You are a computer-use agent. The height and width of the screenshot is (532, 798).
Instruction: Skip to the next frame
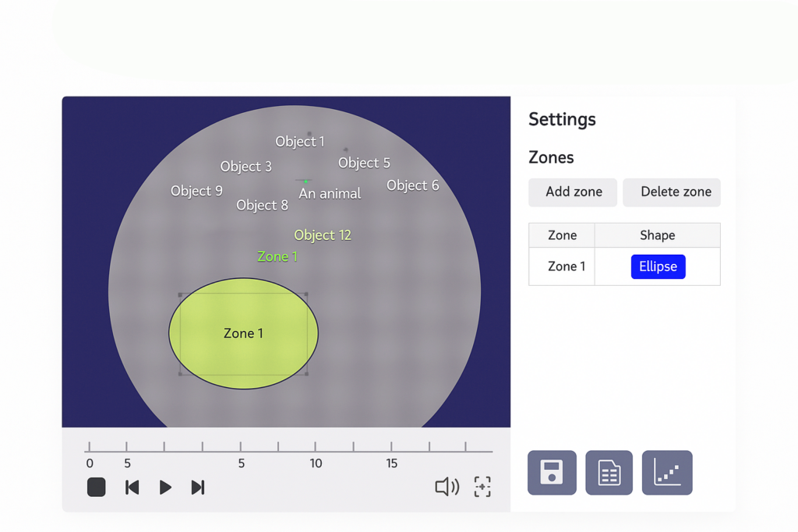pos(198,488)
